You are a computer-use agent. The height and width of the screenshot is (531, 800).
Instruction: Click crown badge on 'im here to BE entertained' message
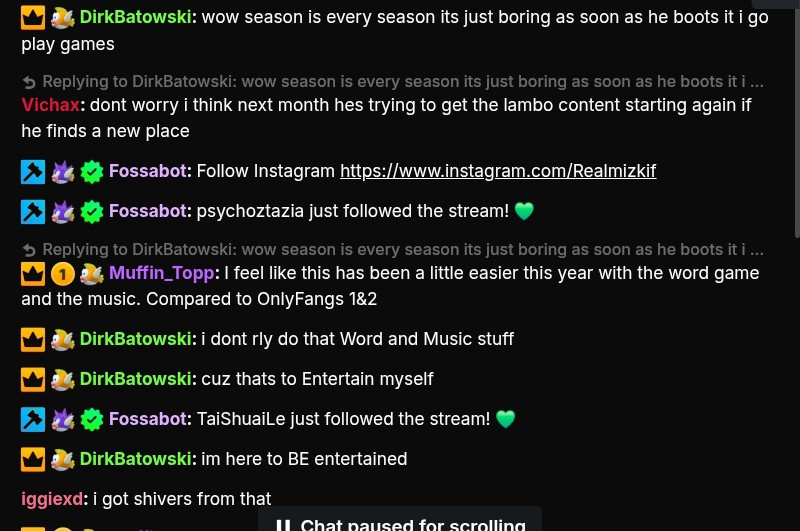pos(33,460)
